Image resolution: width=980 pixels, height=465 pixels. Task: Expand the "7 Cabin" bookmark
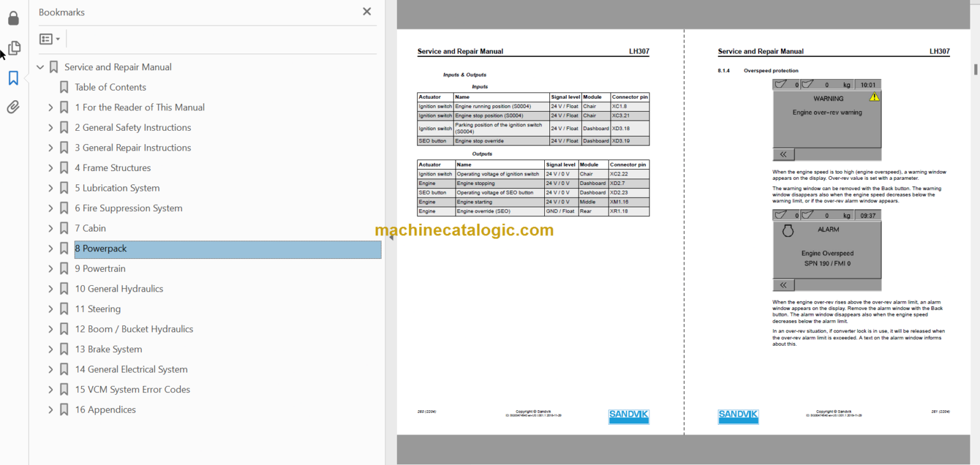click(50, 228)
